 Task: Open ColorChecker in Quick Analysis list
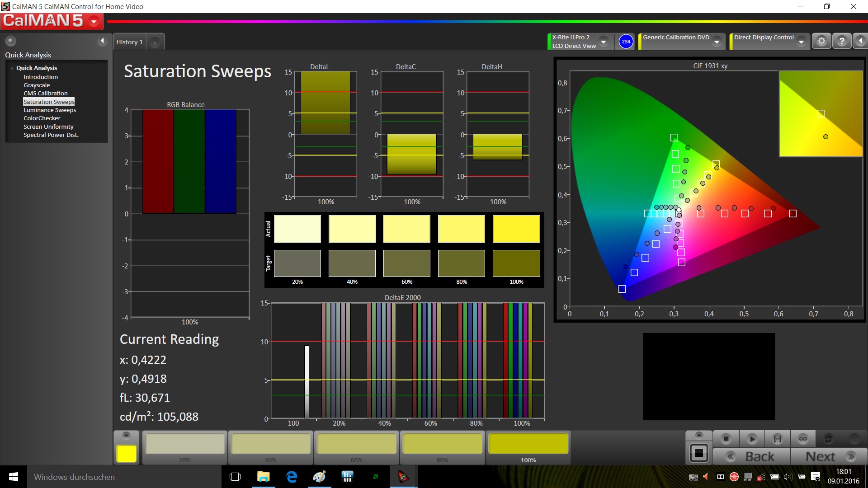coord(42,118)
